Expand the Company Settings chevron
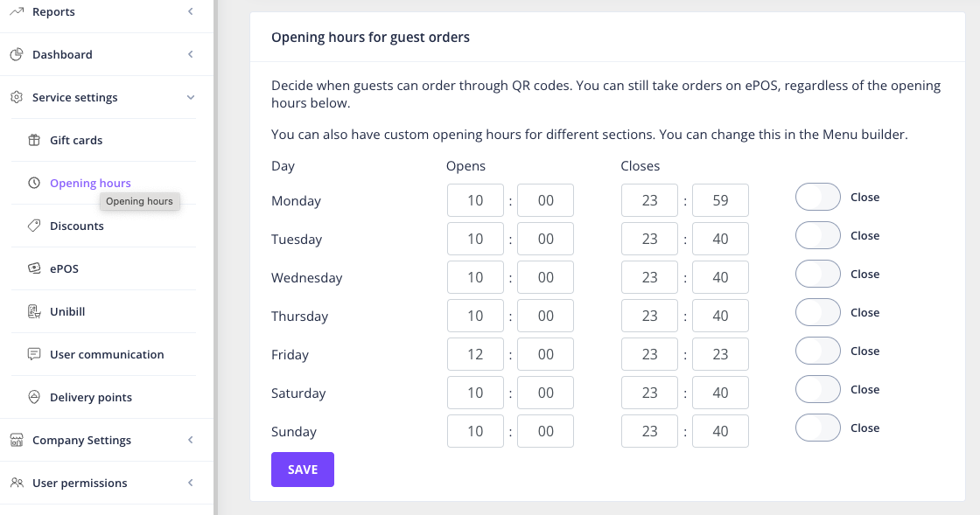The image size is (980, 515). [x=191, y=440]
